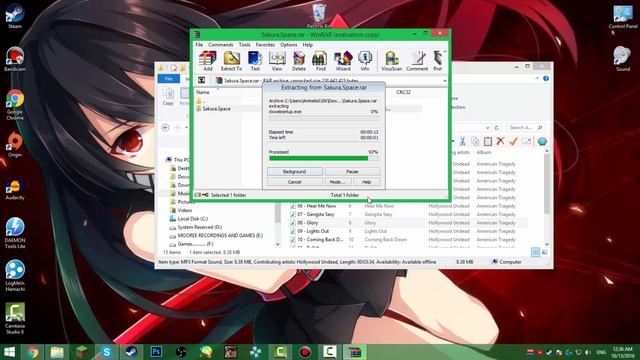Select System Reserved (D:) drive
Viewport: 640px width, 360px height.
(x=200, y=227)
